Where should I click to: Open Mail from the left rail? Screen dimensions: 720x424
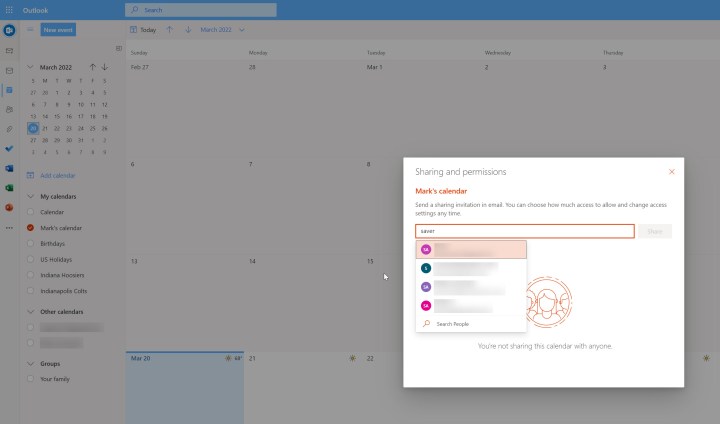coord(9,51)
